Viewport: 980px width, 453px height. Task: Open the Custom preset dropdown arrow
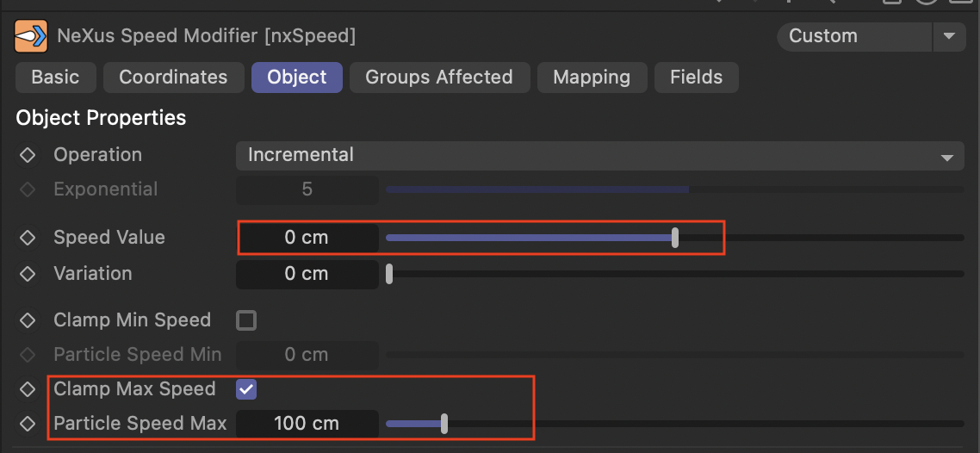point(949,36)
